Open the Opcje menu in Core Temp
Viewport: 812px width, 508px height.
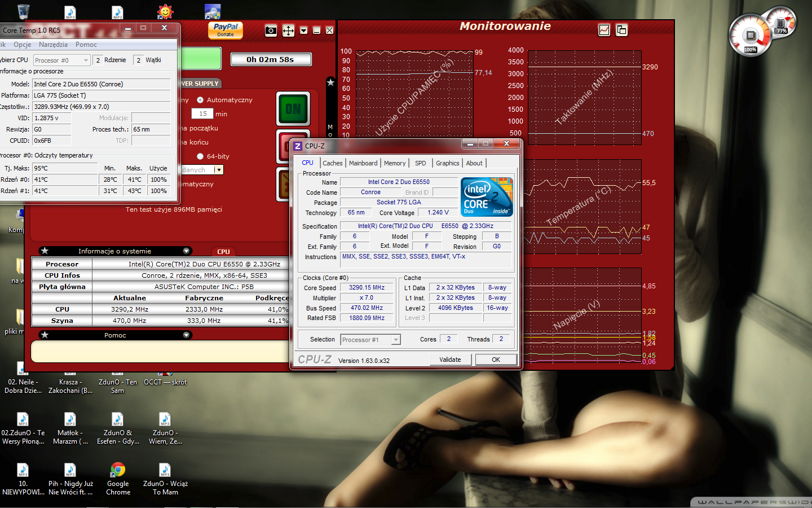click(23, 45)
